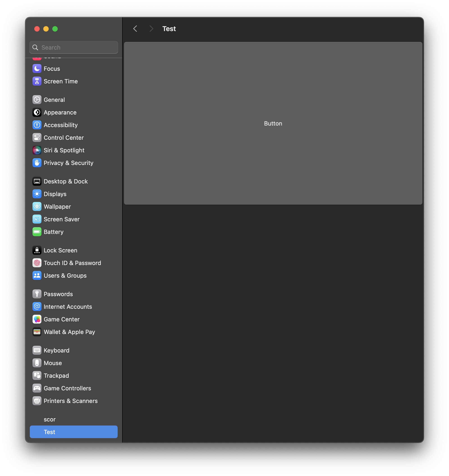This screenshot has width=449, height=476.
Task: Open the Wallpaper flower icon
Action: click(37, 207)
